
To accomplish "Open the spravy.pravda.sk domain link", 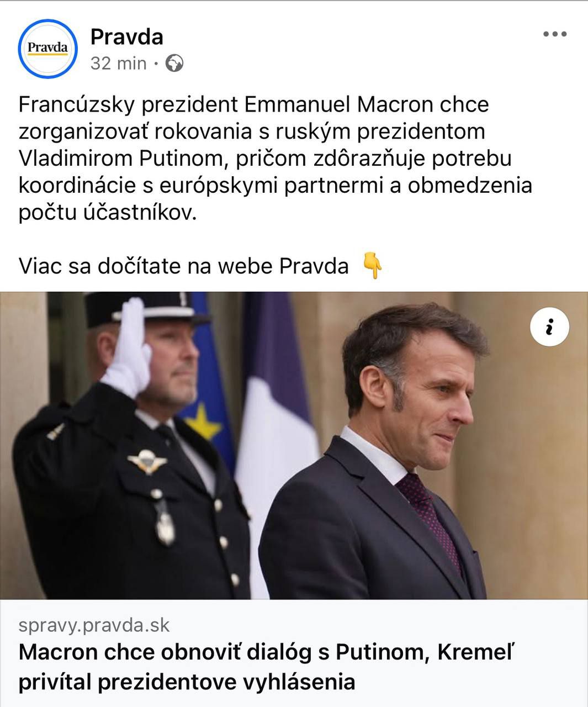I will [94, 625].
